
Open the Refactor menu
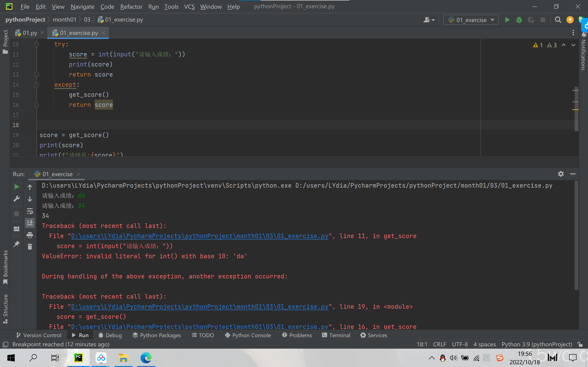point(131,7)
